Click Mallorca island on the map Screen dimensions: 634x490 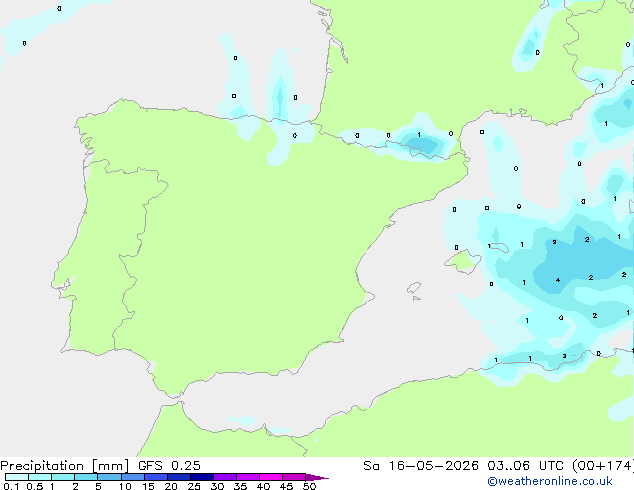pos(463,262)
